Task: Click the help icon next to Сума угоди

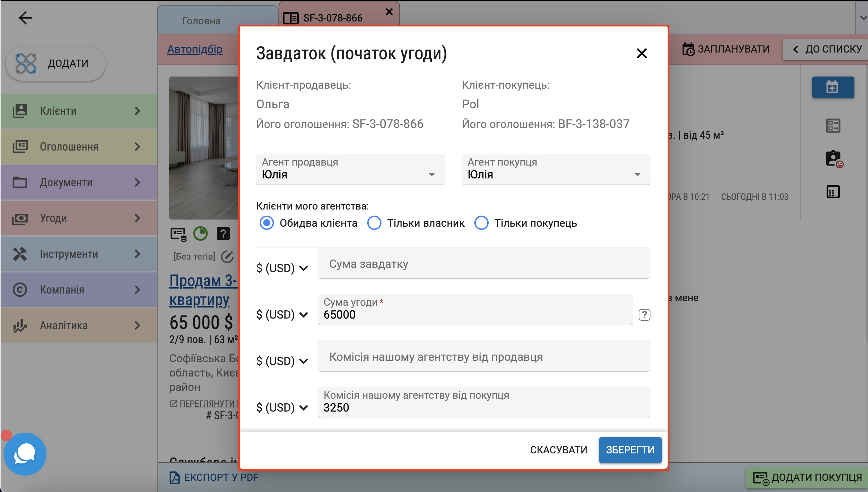Action: 644,315
